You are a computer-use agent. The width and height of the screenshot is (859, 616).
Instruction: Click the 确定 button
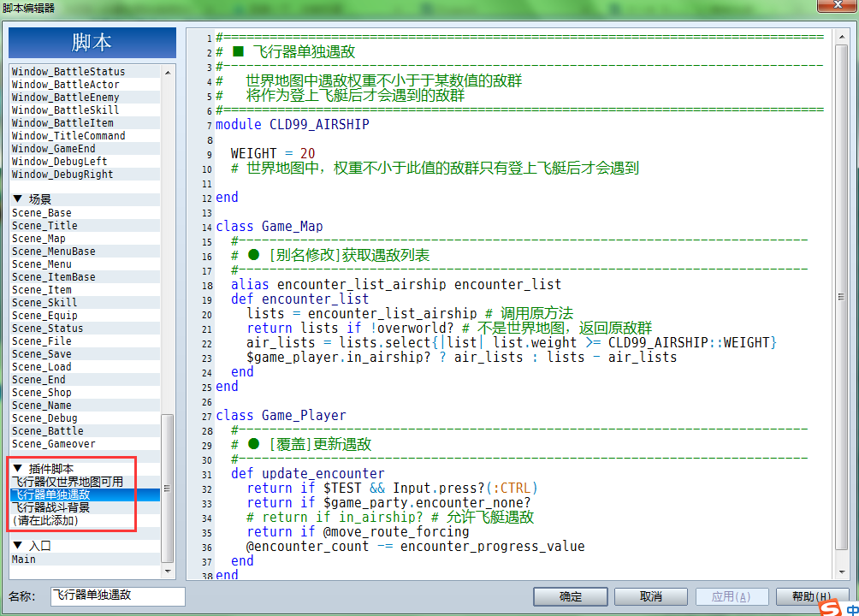[571, 596]
